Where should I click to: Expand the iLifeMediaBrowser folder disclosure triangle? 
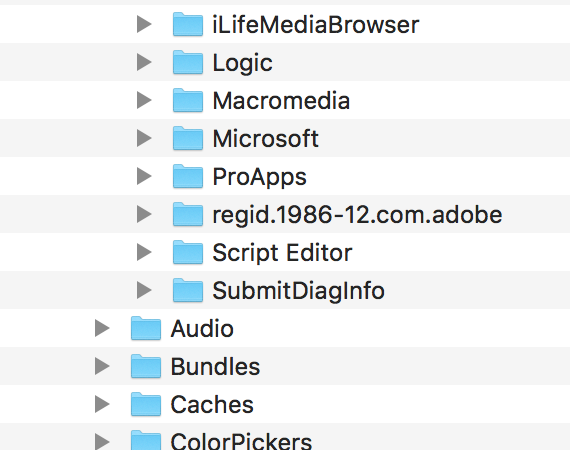144,24
